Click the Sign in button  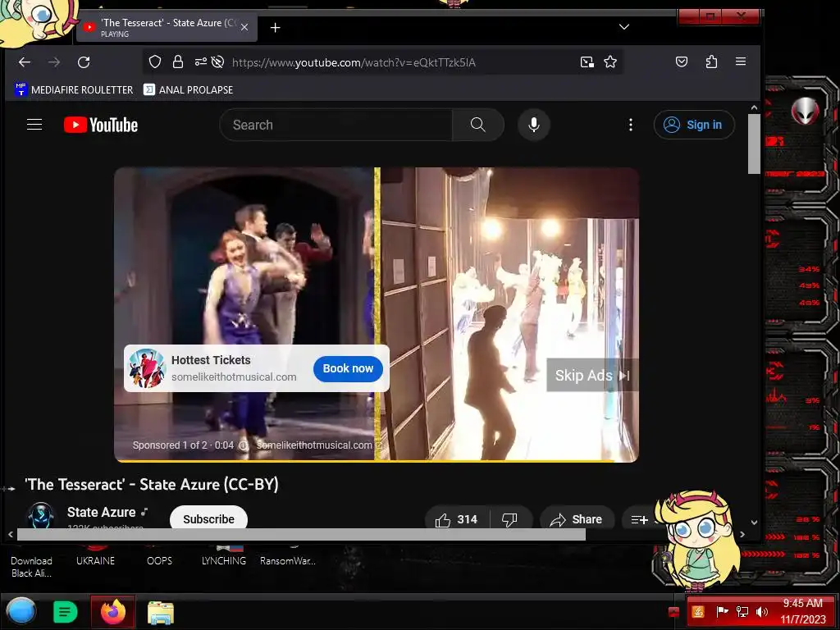(694, 125)
